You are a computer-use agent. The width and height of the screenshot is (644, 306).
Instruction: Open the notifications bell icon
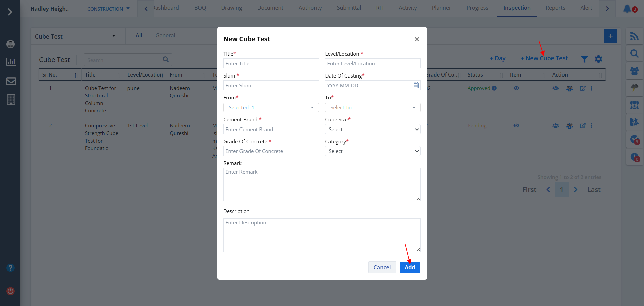pos(627,9)
